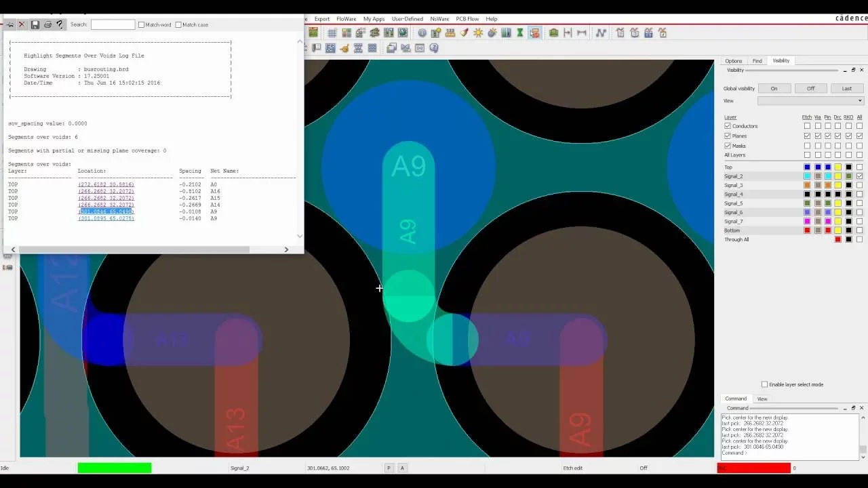
Task: Click the Last global visibility button
Action: (847, 88)
